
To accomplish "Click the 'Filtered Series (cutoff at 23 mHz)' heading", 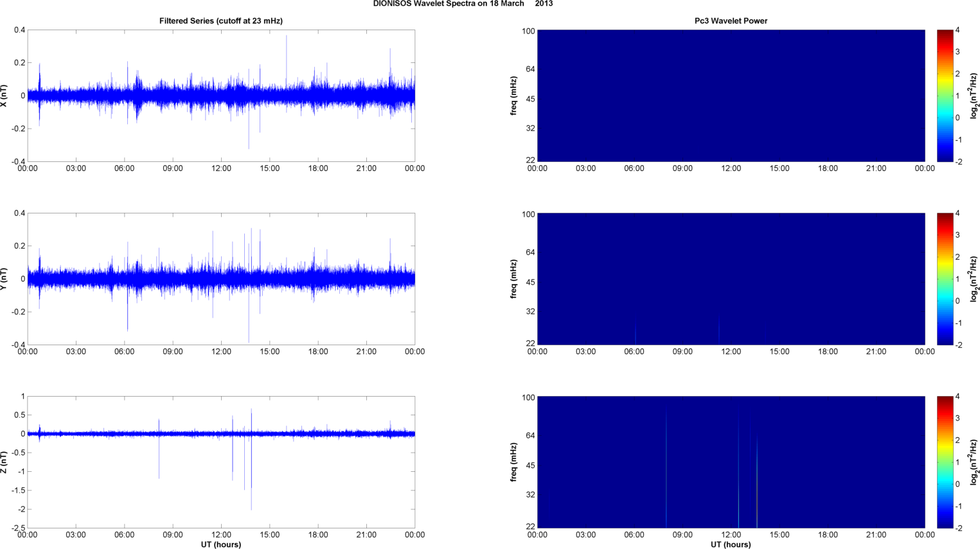I will 221,21.
